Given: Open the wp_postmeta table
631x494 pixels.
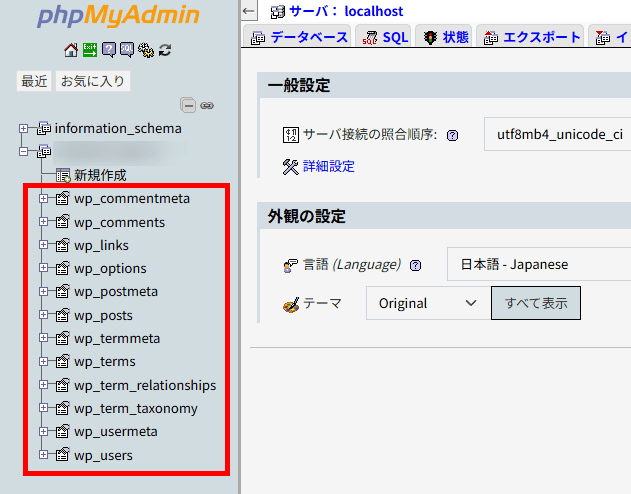Looking at the screenshot, I should click(x=116, y=292).
